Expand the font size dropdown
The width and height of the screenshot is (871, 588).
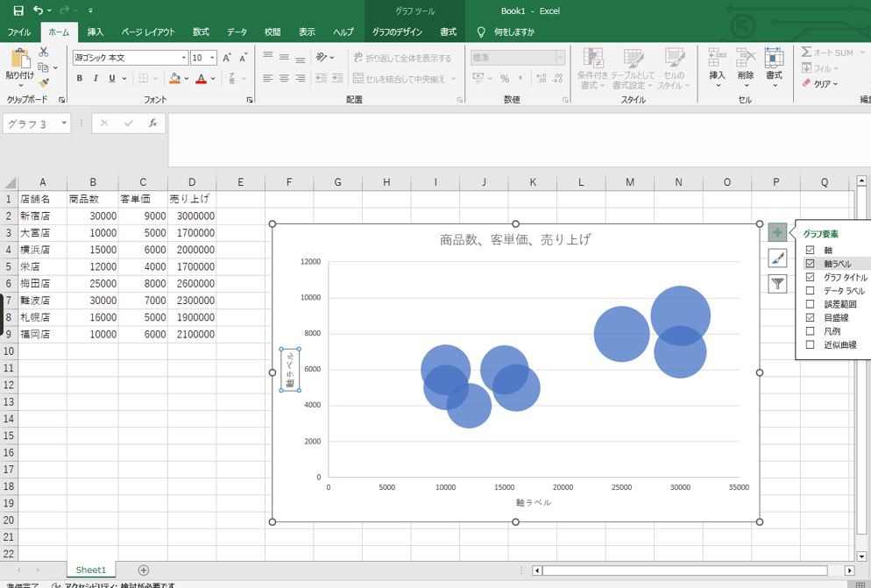coord(212,58)
